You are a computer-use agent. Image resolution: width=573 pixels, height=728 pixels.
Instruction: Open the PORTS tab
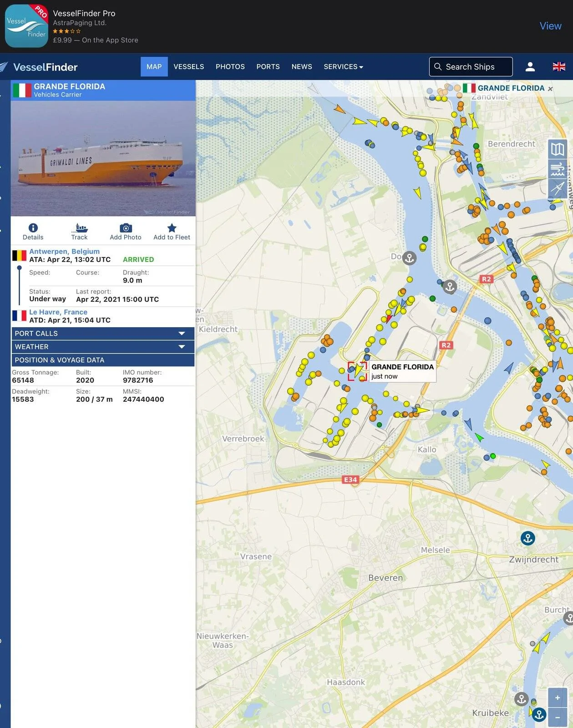click(268, 66)
